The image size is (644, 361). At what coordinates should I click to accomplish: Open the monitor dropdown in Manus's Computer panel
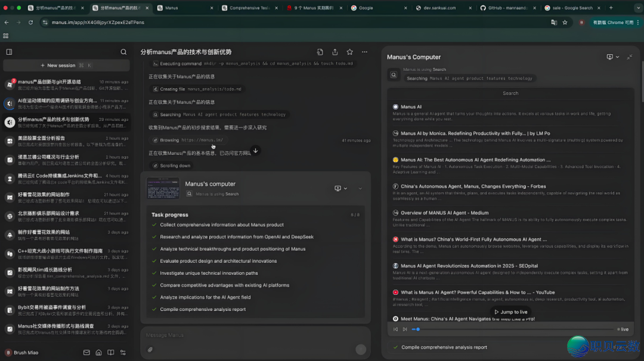[612, 57]
